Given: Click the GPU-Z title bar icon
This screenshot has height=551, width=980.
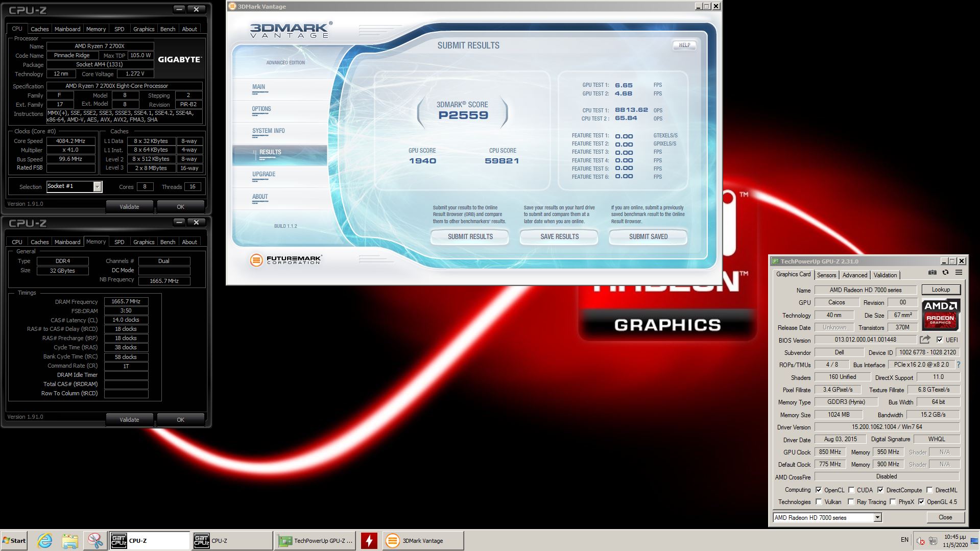Looking at the screenshot, I should [x=775, y=261].
